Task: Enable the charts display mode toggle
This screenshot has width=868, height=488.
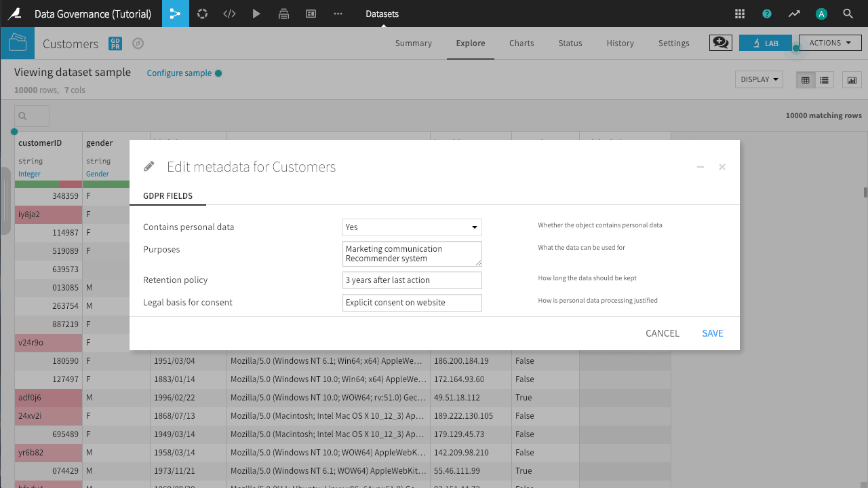Action: (x=851, y=79)
